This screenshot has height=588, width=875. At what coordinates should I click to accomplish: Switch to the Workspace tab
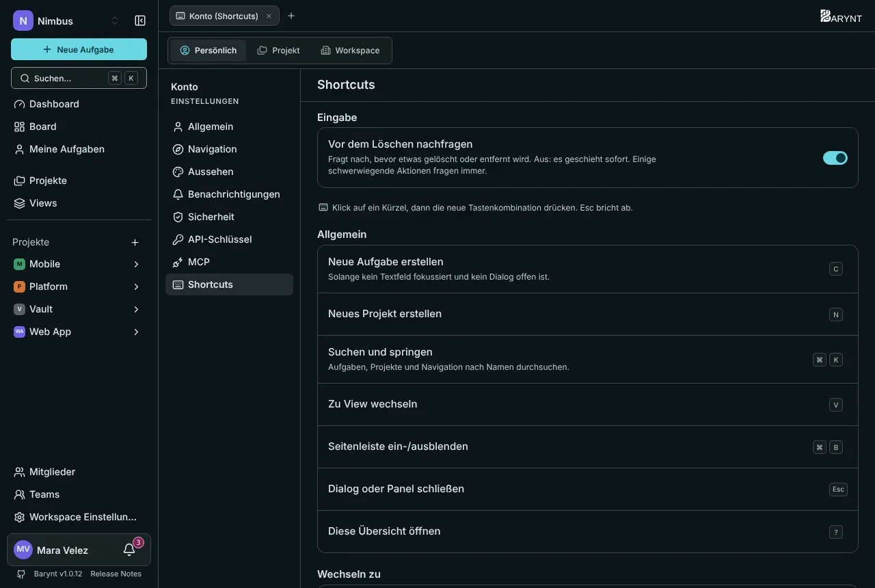350,51
